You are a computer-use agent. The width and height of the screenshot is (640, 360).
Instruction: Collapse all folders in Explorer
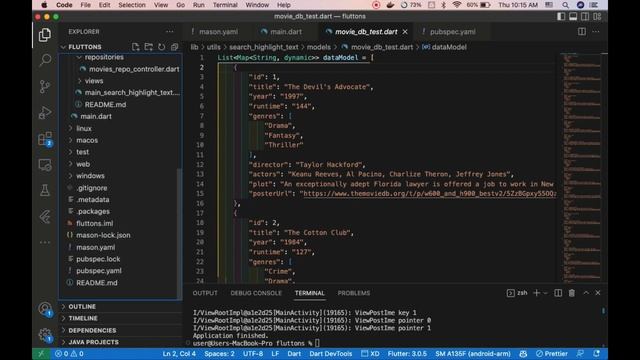(174, 47)
